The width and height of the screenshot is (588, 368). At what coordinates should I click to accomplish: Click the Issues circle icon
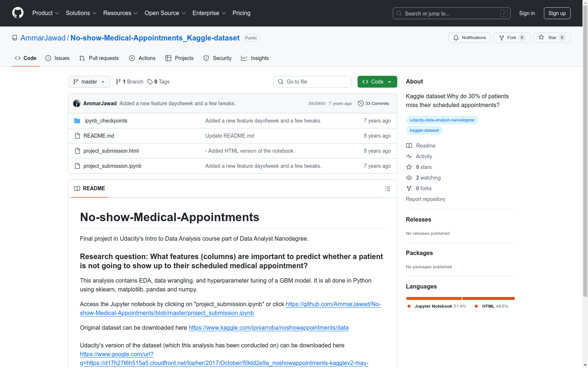48,58
